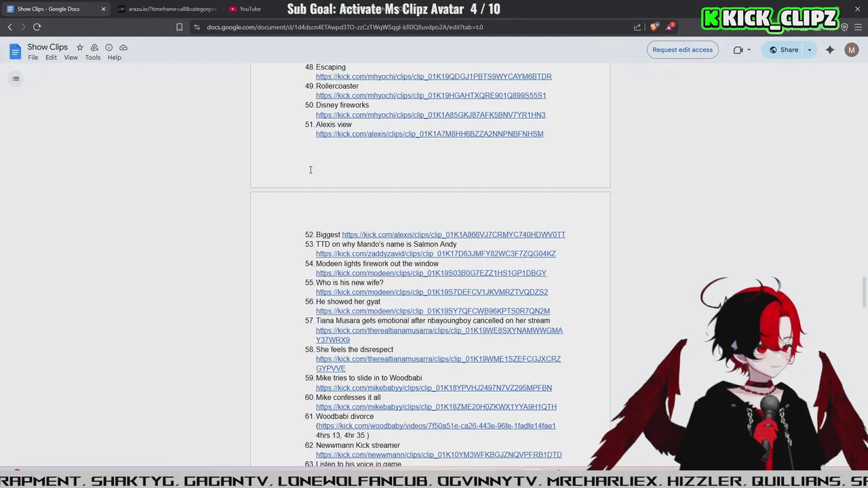868x488 pixels.
Task: Click the browser forward arrow
Action: tap(23, 27)
